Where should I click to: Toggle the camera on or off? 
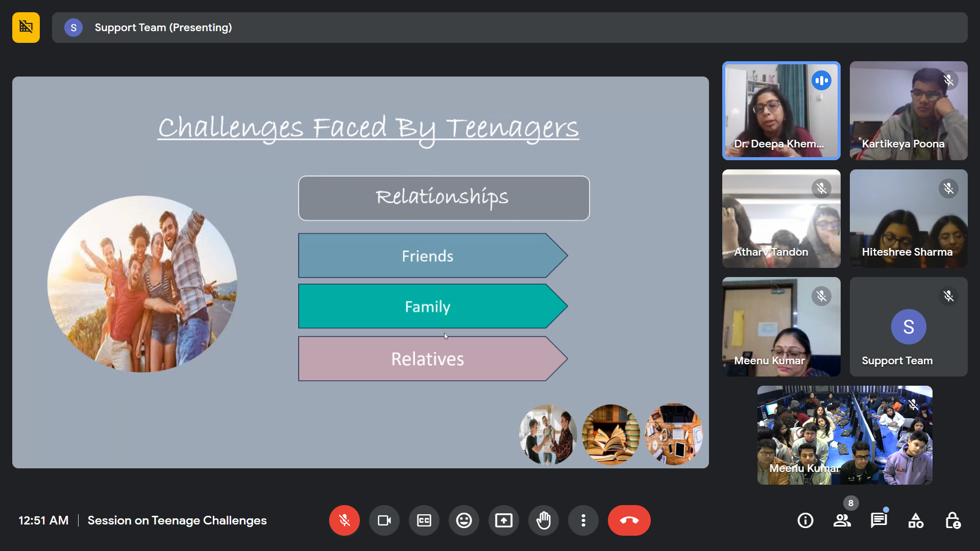point(384,520)
